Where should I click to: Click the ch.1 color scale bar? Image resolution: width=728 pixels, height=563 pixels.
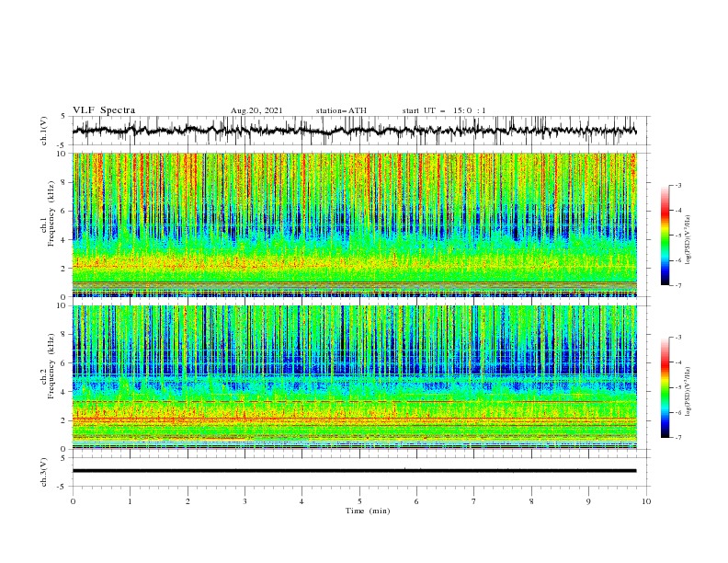pyautogui.click(x=665, y=236)
